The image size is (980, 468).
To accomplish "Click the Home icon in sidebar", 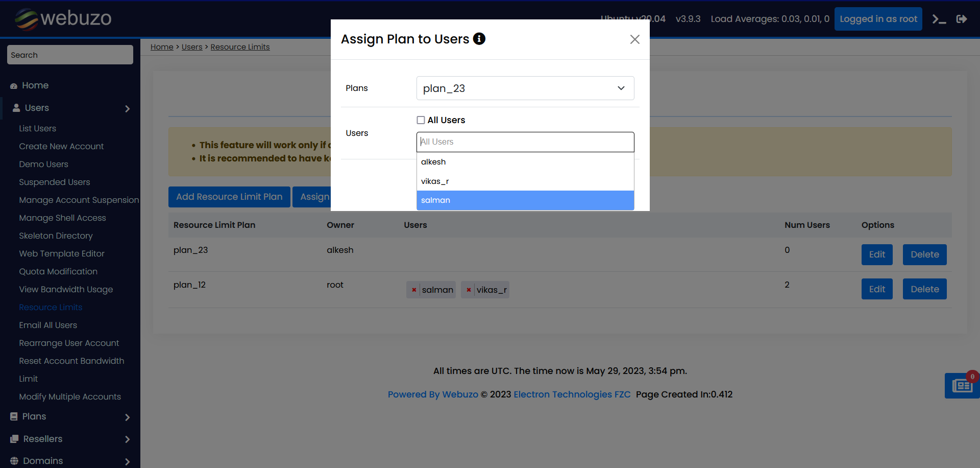I will click(14, 86).
